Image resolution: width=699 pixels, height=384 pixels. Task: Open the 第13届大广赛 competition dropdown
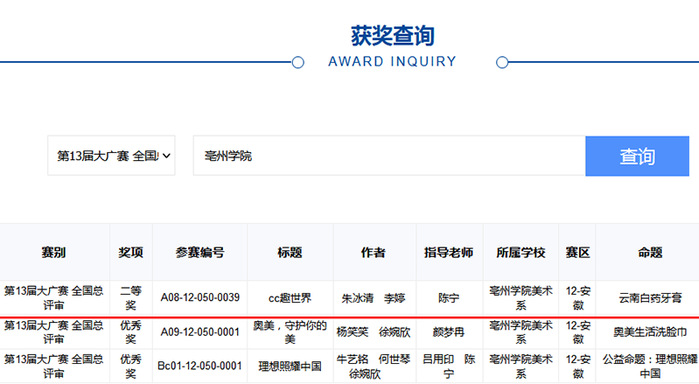(111, 156)
